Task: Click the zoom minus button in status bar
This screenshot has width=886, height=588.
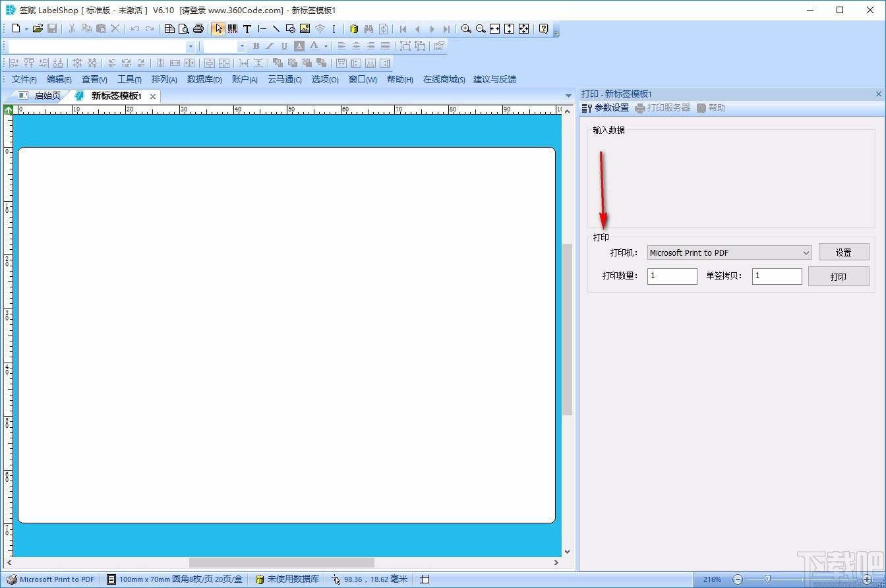Action: point(738,579)
